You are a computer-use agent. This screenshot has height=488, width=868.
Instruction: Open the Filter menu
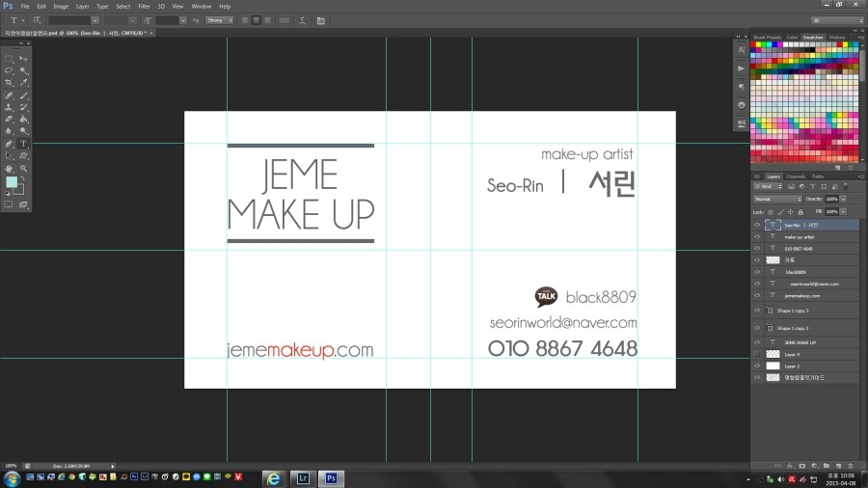144,6
